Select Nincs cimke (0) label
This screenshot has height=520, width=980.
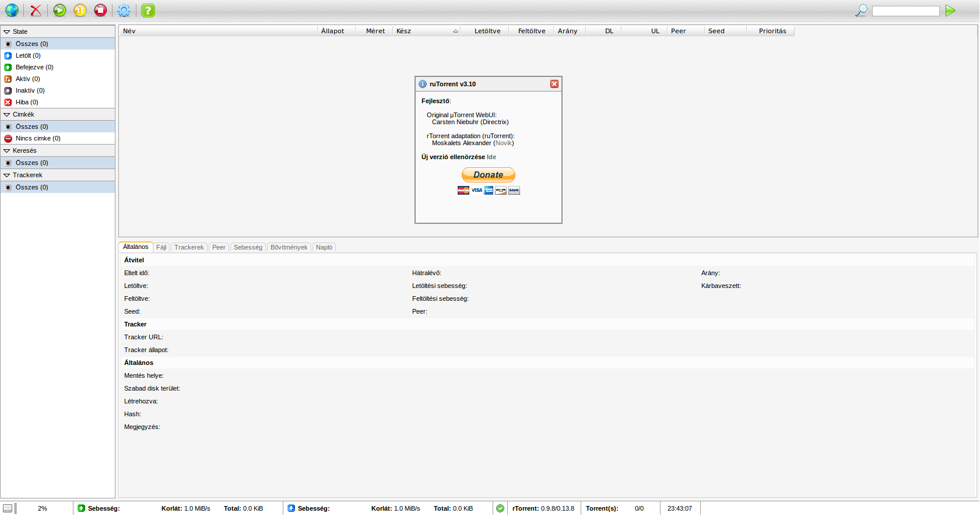(x=58, y=138)
